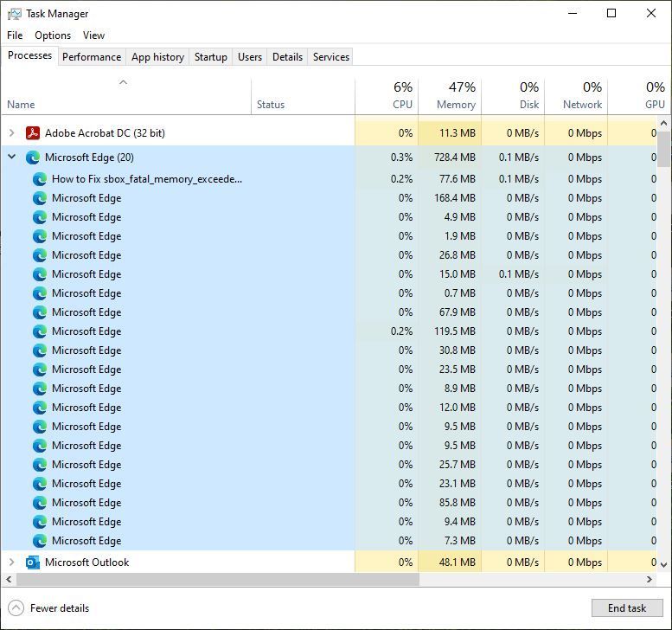
Task: Click the vertical scrollbar down arrow
Action: tap(663, 564)
